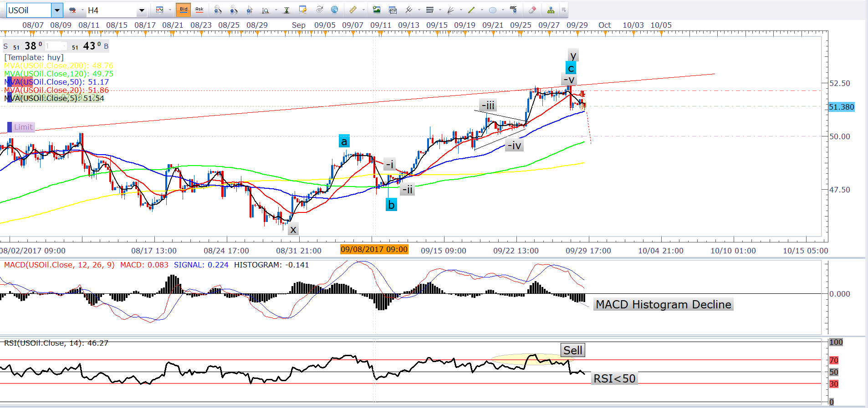868x408 pixels.
Task: Click the zoom in magnifier icon
Action: 218,10
